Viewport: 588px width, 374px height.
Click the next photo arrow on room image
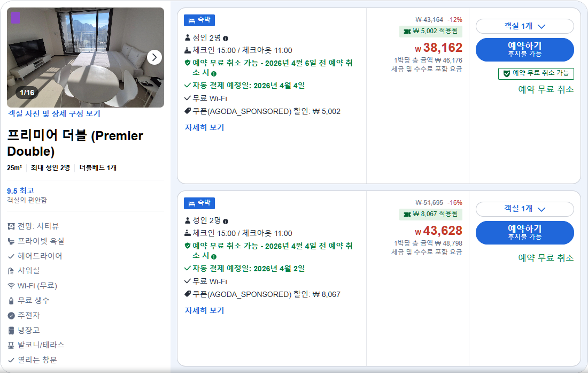[x=154, y=57]
